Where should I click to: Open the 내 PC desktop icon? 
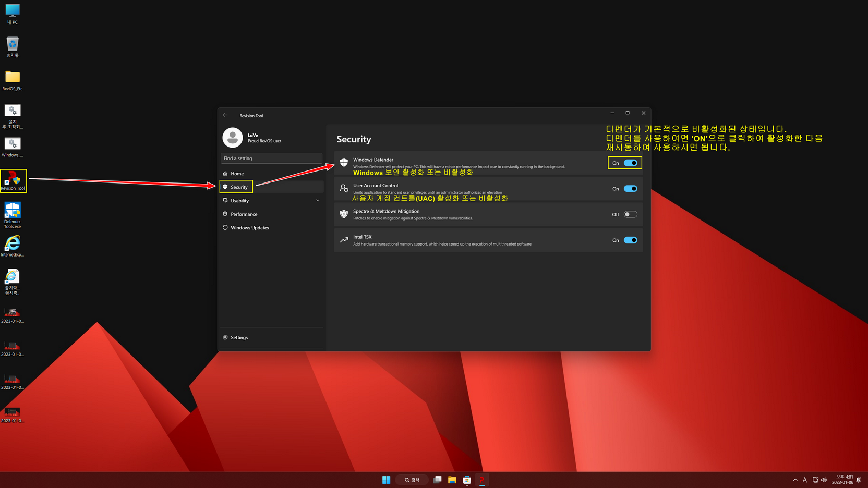click(12, 14)
